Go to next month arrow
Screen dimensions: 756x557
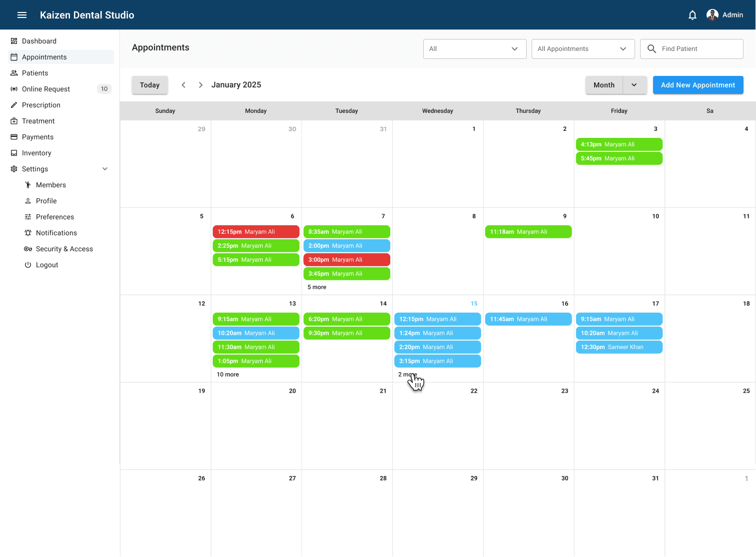click(x=200, y=85)
